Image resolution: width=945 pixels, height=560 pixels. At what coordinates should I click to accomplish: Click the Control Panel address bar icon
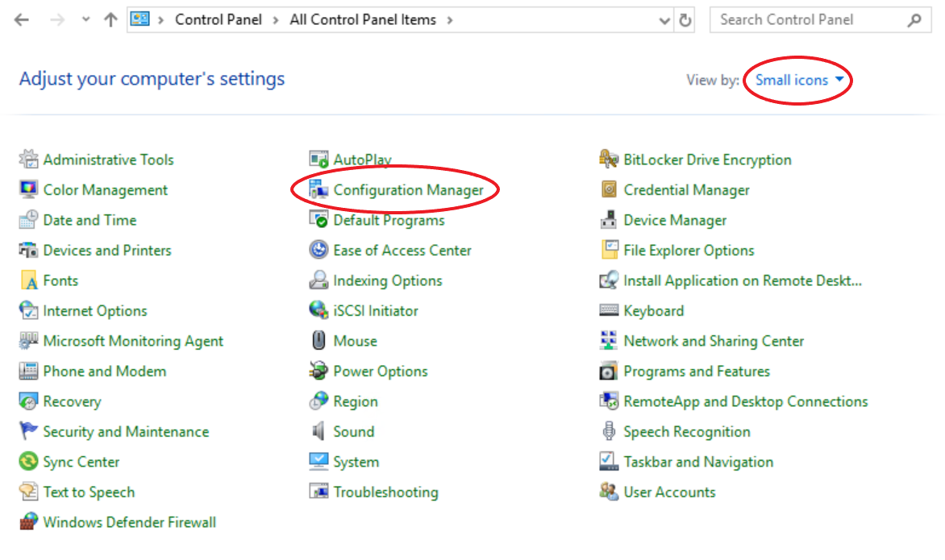(139, 19)
